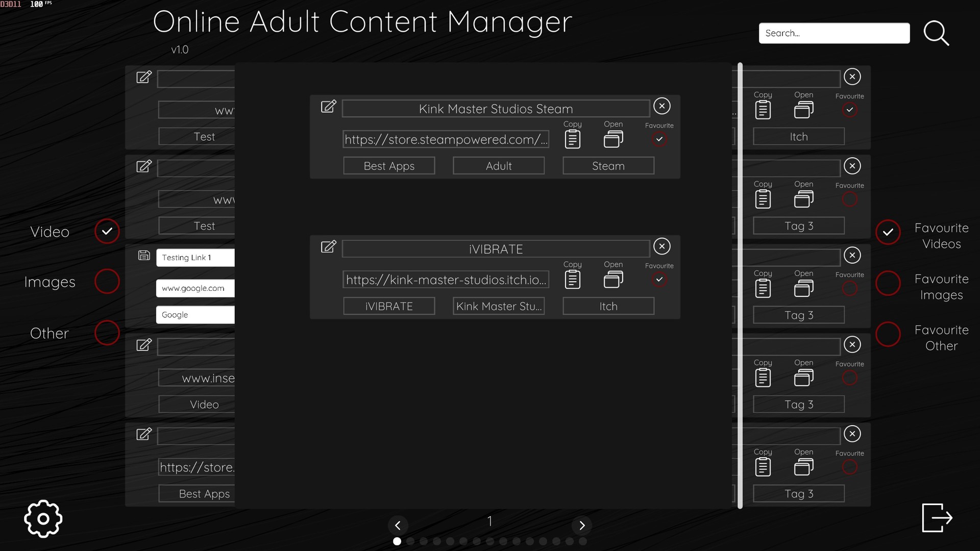Enable the Images filter
Image resolution: width=980 pixels, height=551 pixels.
coord(107,281)
